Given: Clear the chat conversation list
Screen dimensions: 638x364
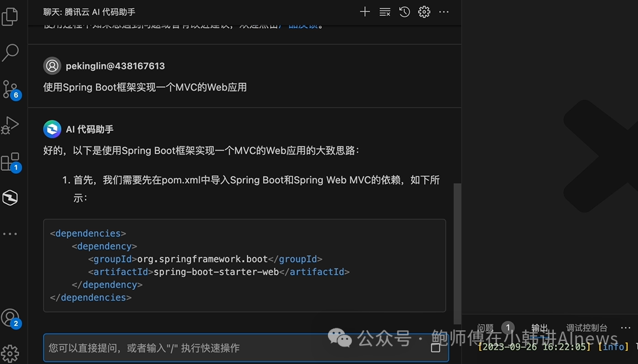Looking at the screenshot, I should (x=385, y=12).
